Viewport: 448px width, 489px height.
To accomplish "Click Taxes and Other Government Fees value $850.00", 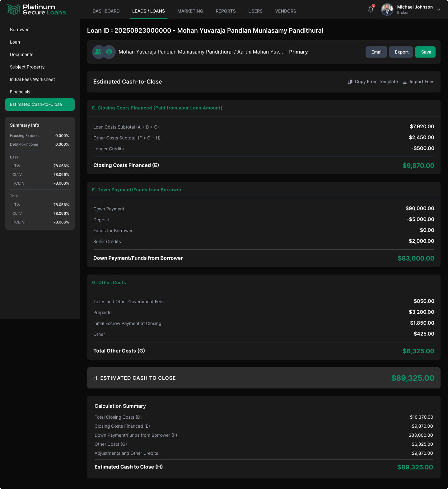I will (x=424, y=301).
